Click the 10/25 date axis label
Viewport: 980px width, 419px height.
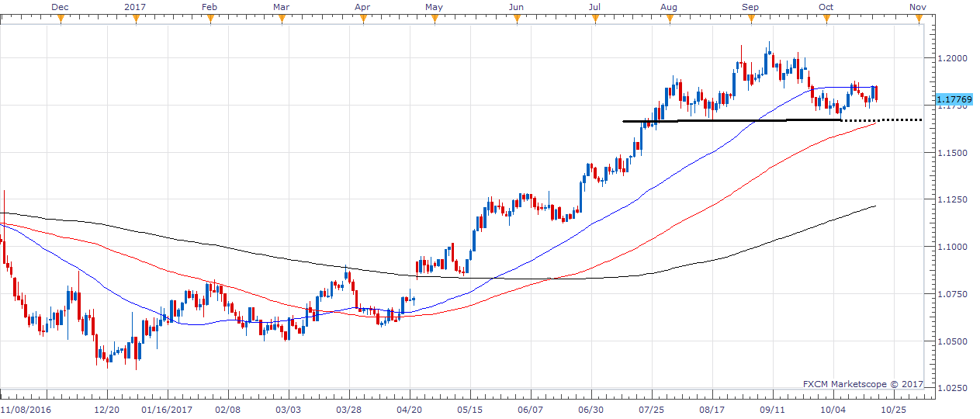point(894,409)
